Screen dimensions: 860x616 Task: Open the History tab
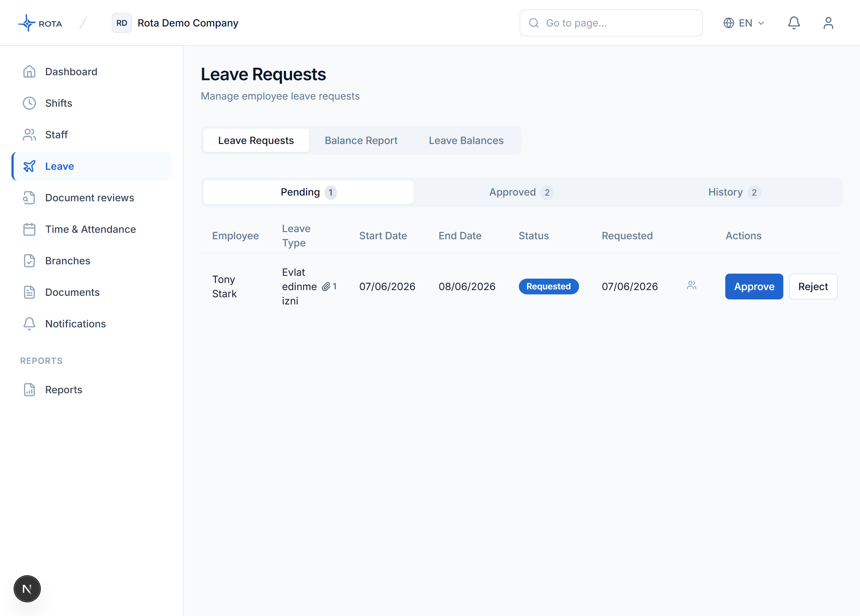click(x=734, y=192)
